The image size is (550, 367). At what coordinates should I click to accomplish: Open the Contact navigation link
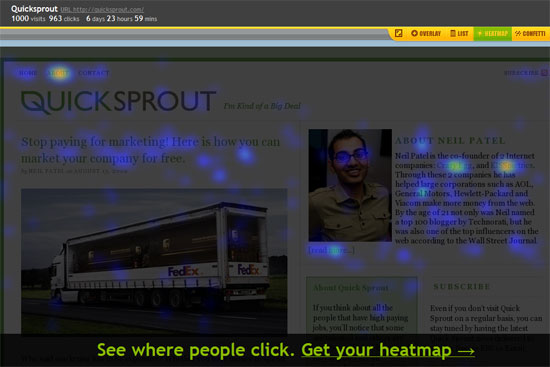pyautogui.click(x=94, y=73)
